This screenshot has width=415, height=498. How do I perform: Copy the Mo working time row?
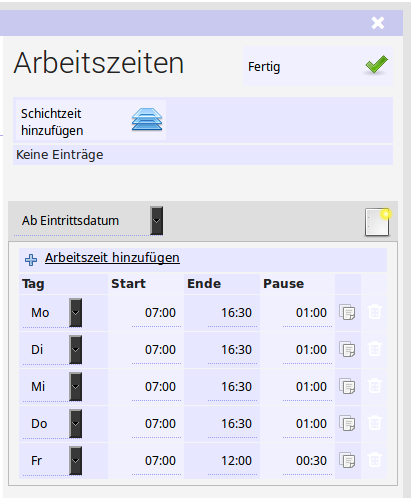tap(347, 313)
